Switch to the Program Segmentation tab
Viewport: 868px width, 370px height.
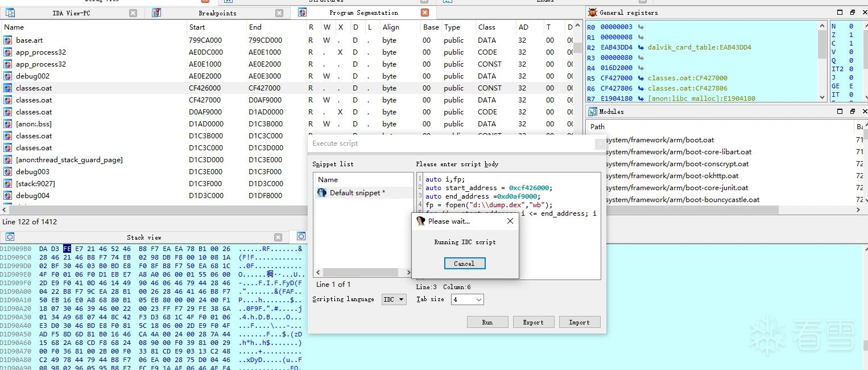coord(363,13)
